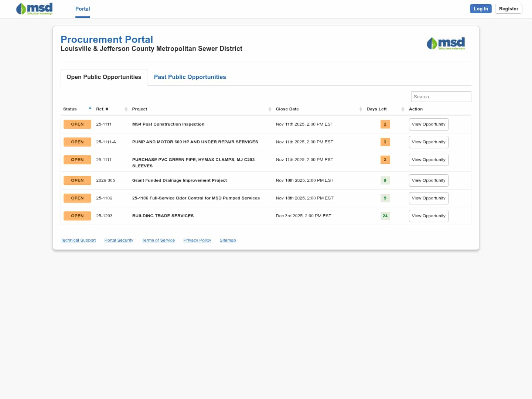Sort by Project column arrows
532x399 pixels.
coord(270,109)
